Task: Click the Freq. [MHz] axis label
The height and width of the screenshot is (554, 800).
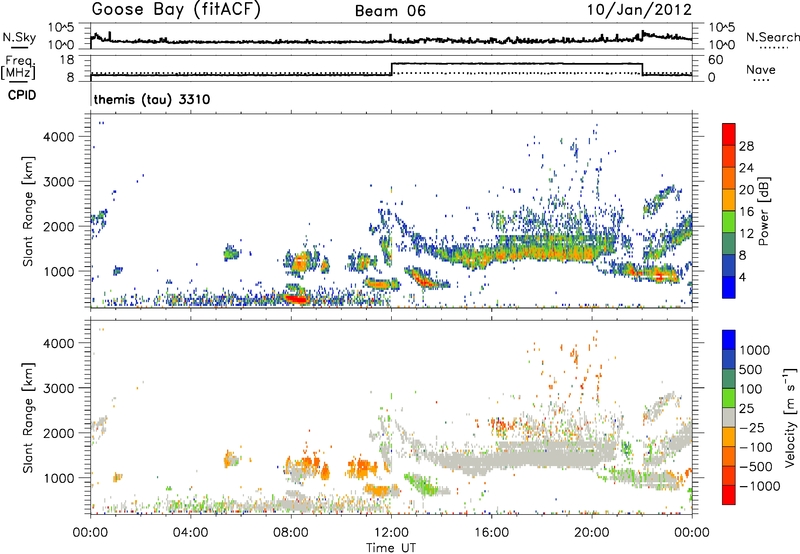Action: (18, 68)
